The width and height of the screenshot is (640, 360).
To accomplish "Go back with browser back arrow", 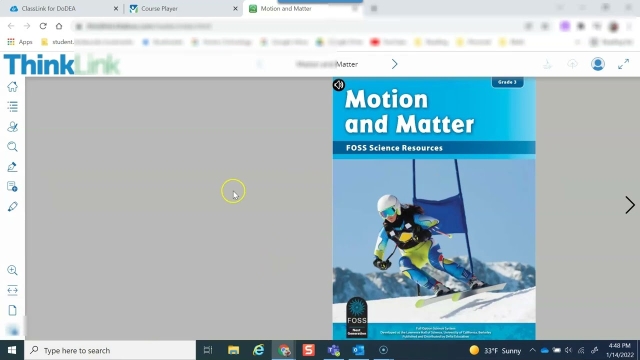I will 11,26.
